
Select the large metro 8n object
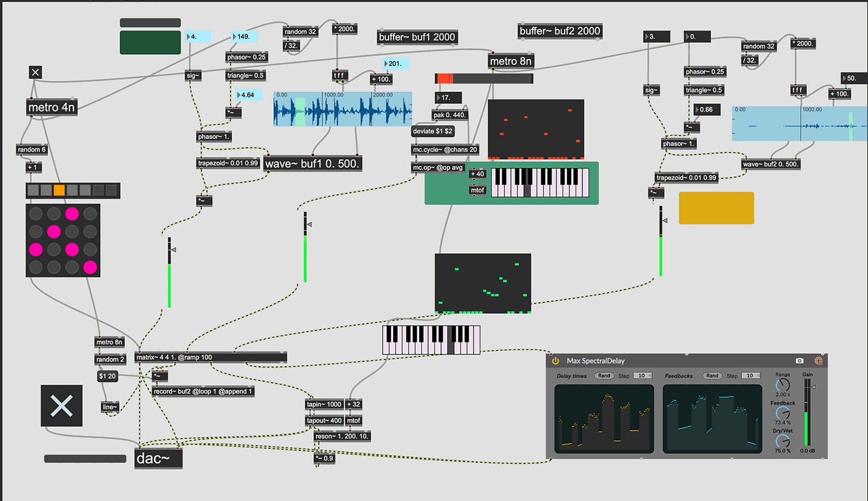tap(511, 61)
